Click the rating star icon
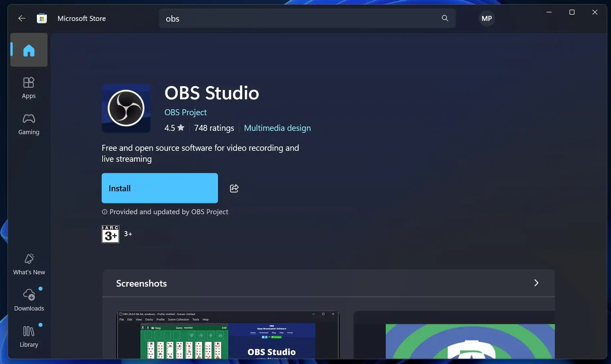611x364 pixels. click(181, 128)
